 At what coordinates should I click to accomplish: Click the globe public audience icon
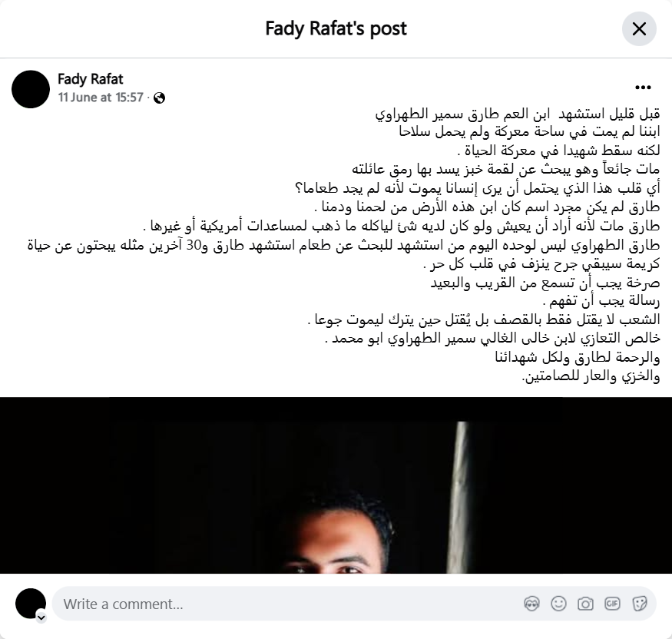point(159,98)
